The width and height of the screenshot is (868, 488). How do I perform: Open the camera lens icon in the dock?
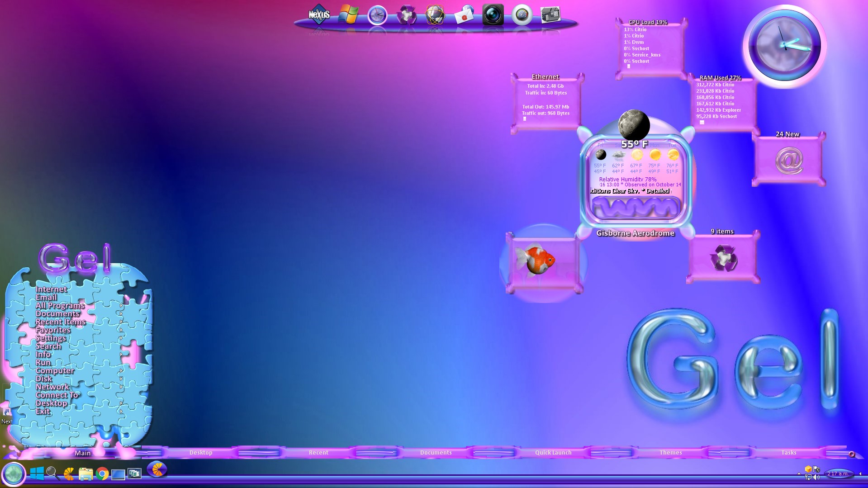point(493,15)
